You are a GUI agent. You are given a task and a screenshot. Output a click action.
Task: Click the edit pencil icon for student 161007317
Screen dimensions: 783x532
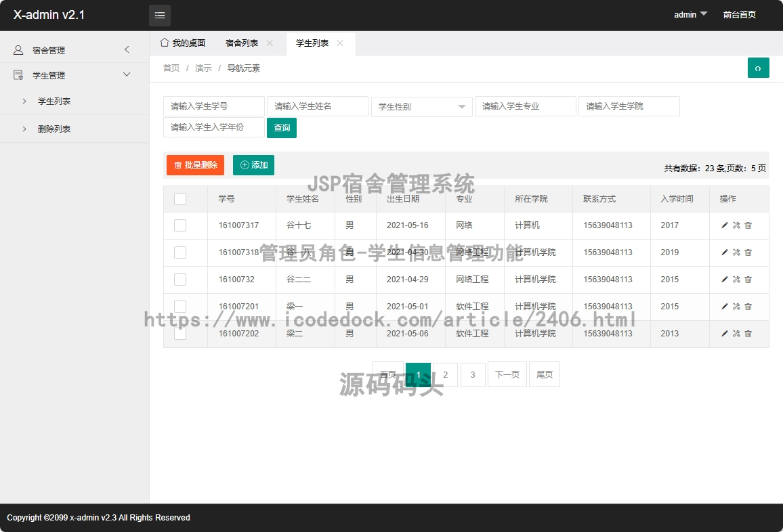pos(725,225)
